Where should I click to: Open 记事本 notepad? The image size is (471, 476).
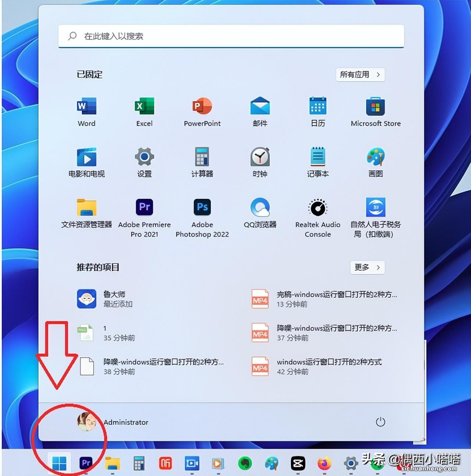pyautogui.click(x=318, y=162)
